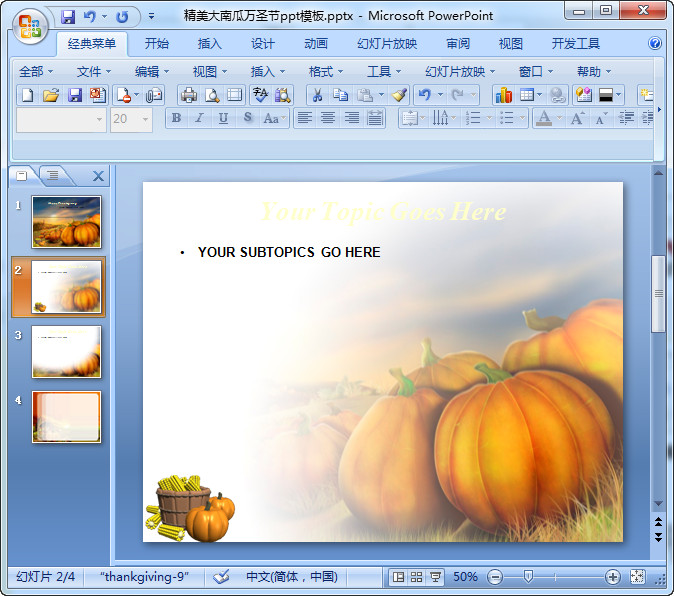Open Print Preview magnifier icon
Image resolution: width=674 pixels, height=596 pixels.
click(x=212, y=95)
